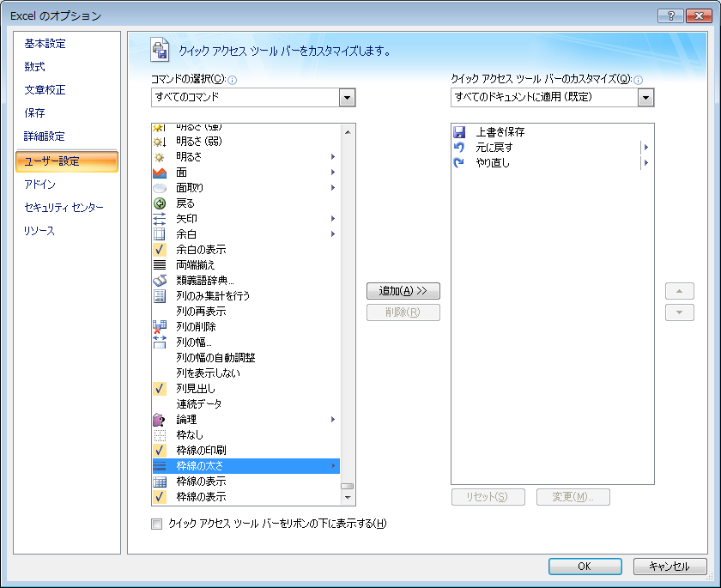Viewport: 721px width, 588px height.
Task: Expand the 面取り submenu arrow
Action: [x=333, y=188]
